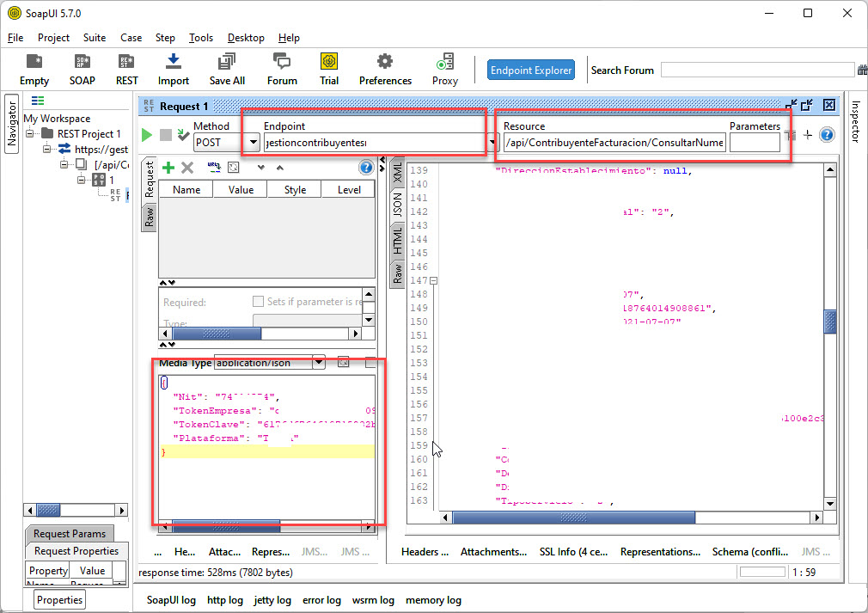Open the Tools menu

[200, 38]
